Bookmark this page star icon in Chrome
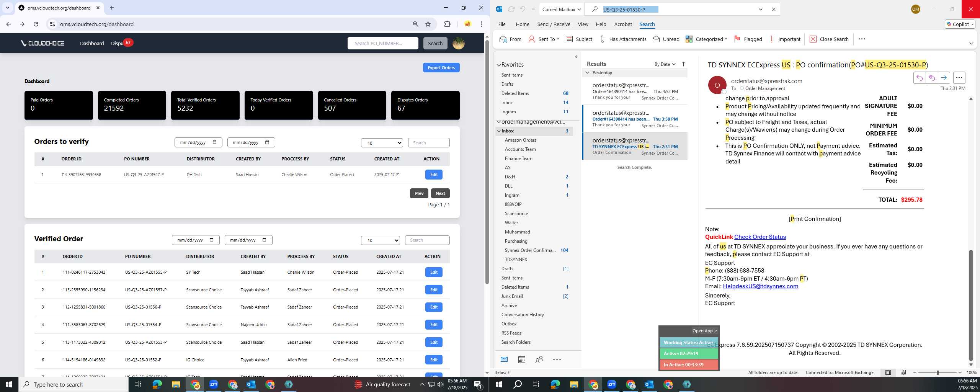The height and width of the screenshot is (392, 980). [428, 24]
